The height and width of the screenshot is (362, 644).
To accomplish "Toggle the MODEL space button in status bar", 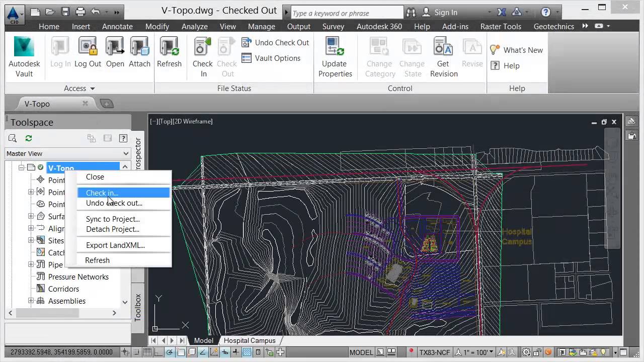I will coord(361,352).
